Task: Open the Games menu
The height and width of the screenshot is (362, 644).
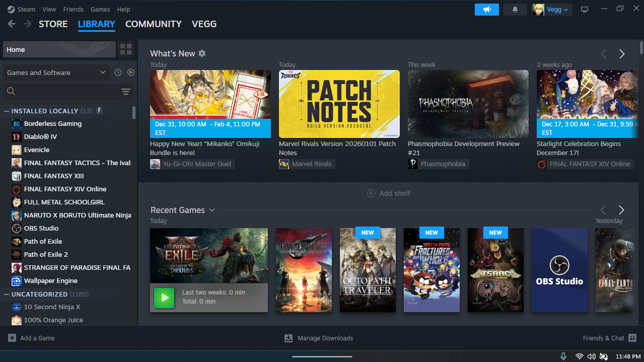Action: [100, 9]
